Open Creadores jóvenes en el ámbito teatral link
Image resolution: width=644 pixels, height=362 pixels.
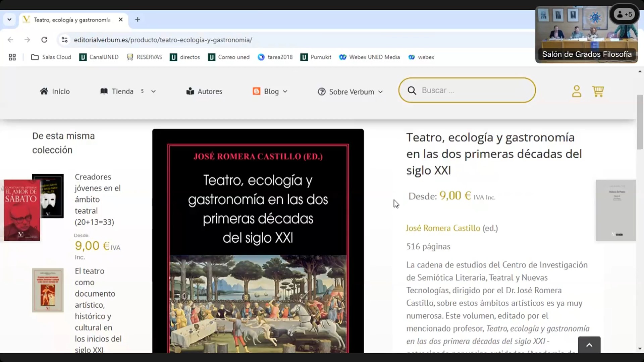coord(98,199)
